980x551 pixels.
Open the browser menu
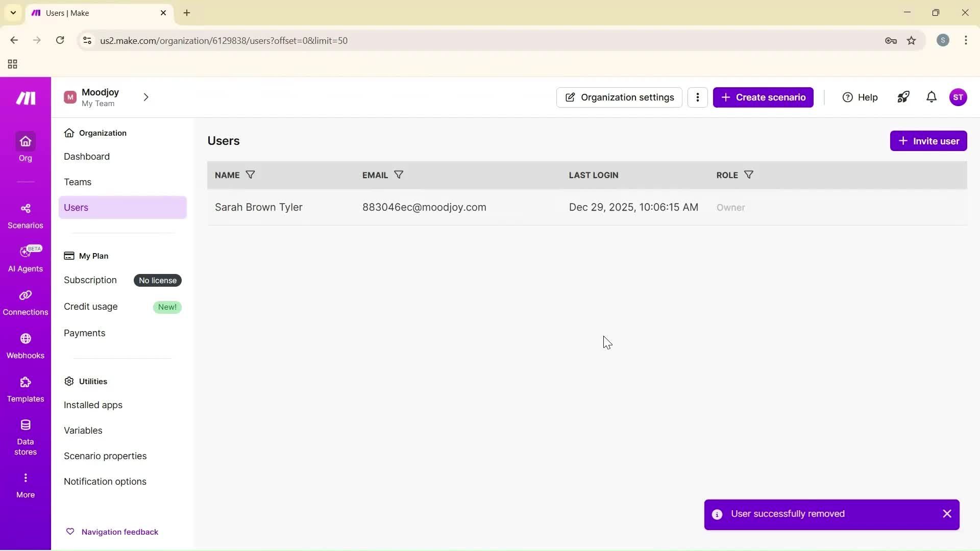click(x=966, y=40)
